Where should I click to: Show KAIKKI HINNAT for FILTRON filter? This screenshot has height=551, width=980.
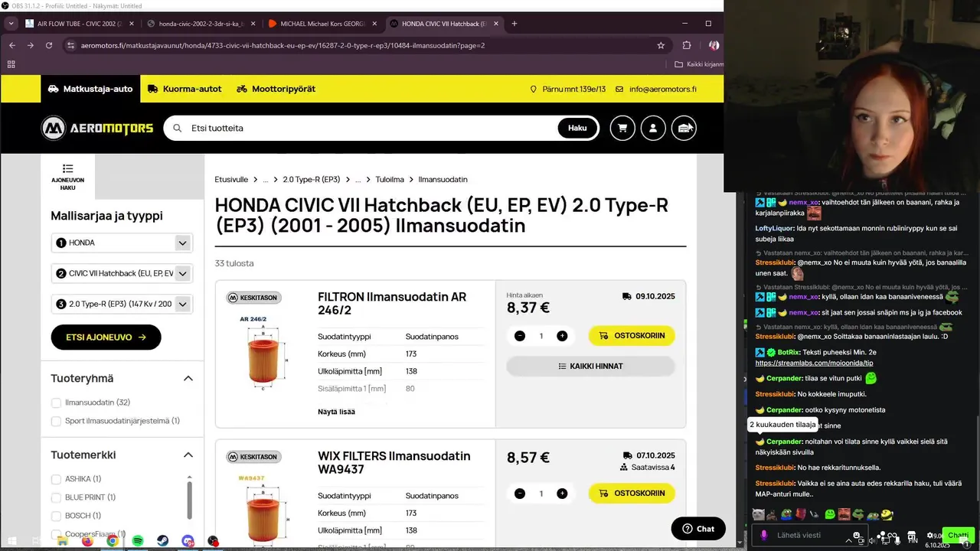590,366
